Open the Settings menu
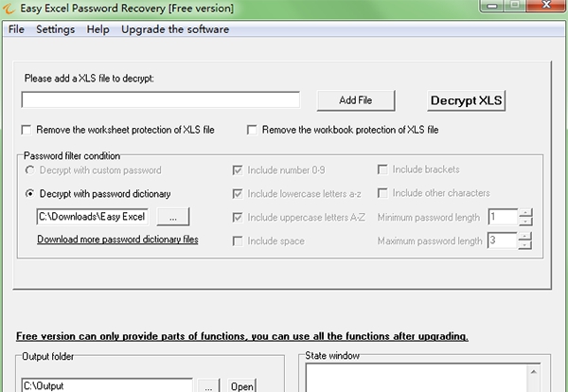This screenshot has width=568, height=392. (x=56, y=29)
